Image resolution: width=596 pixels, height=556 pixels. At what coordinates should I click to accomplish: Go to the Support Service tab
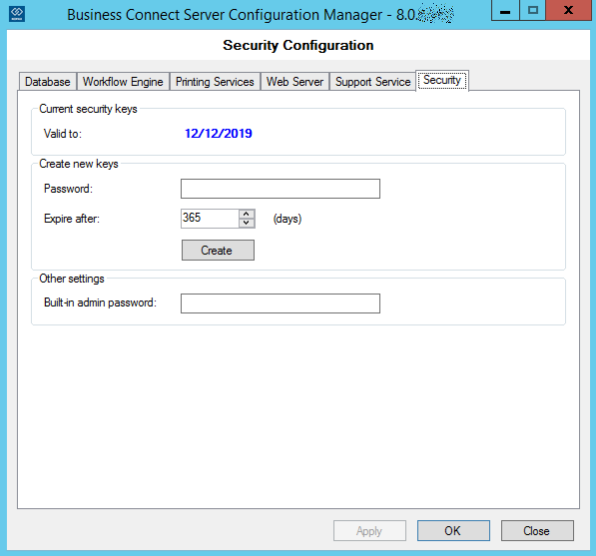[372, 82]
